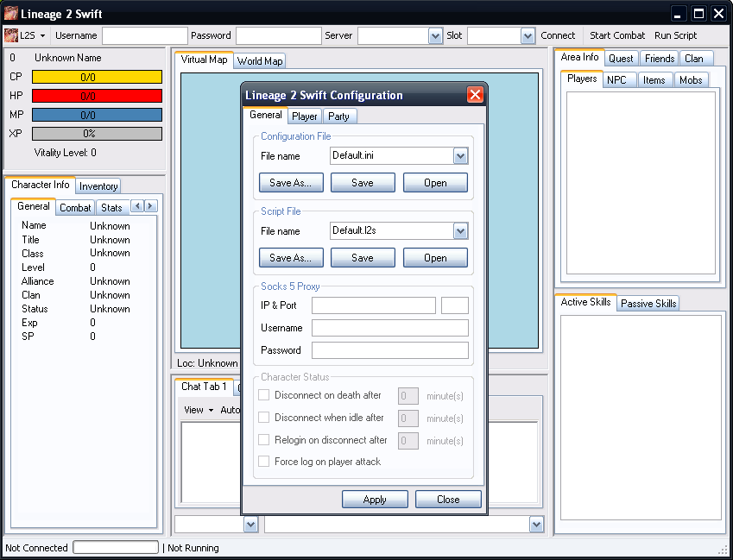Click the Chat Tab 1 tab
733x560 pixels.
[x=204, y=387]
